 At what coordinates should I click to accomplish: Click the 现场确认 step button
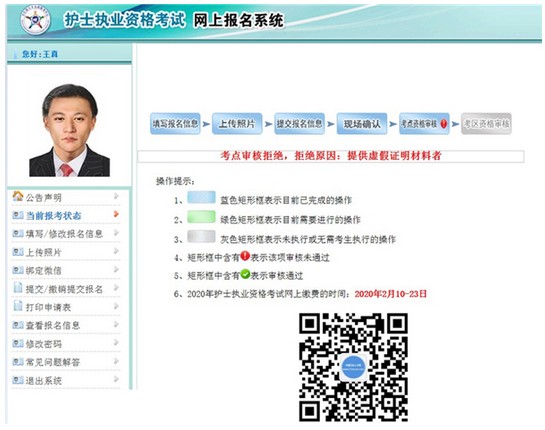tap(362, 123)
